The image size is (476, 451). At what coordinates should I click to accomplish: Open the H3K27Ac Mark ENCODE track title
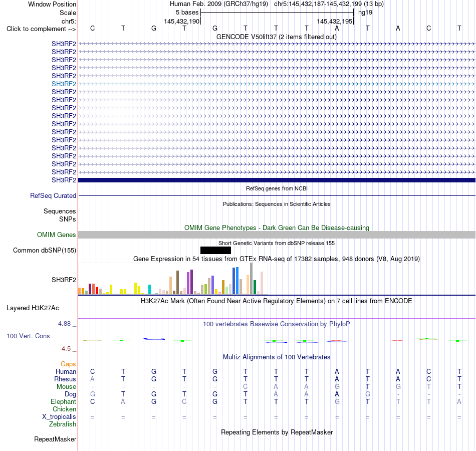pos(277,301)
